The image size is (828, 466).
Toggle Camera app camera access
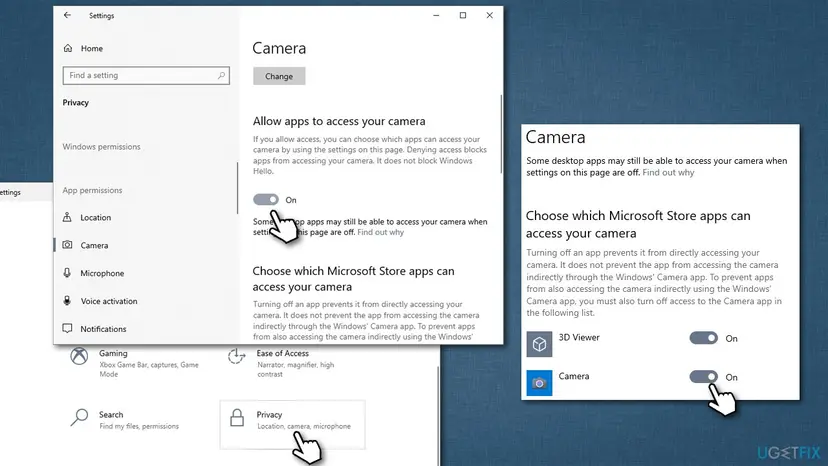[x=703, y=377]
